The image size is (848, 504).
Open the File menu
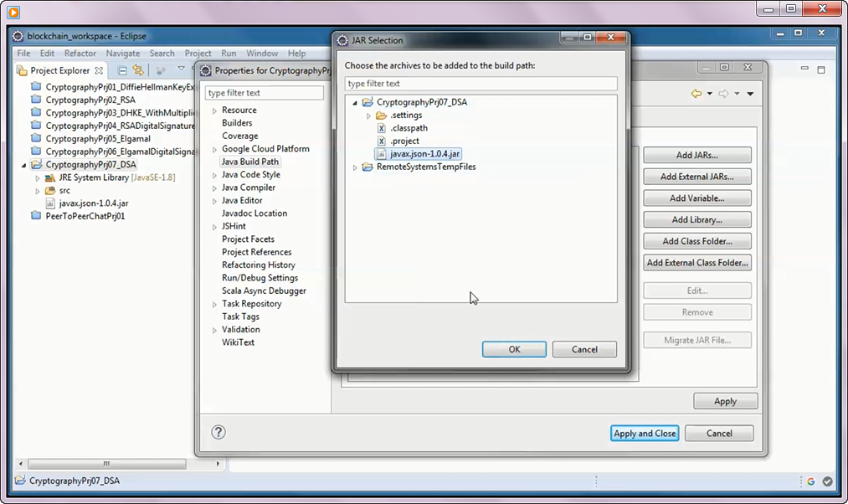click(23, 53)
